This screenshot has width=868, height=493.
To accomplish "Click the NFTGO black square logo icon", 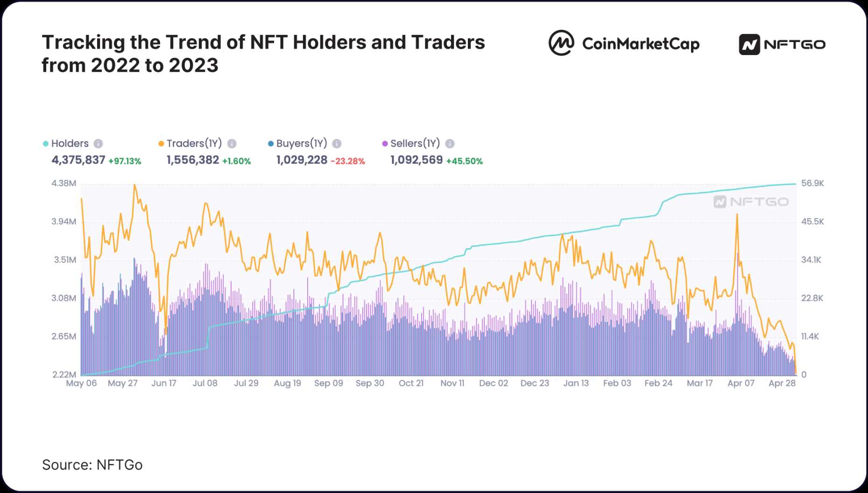I will point(749,45).
